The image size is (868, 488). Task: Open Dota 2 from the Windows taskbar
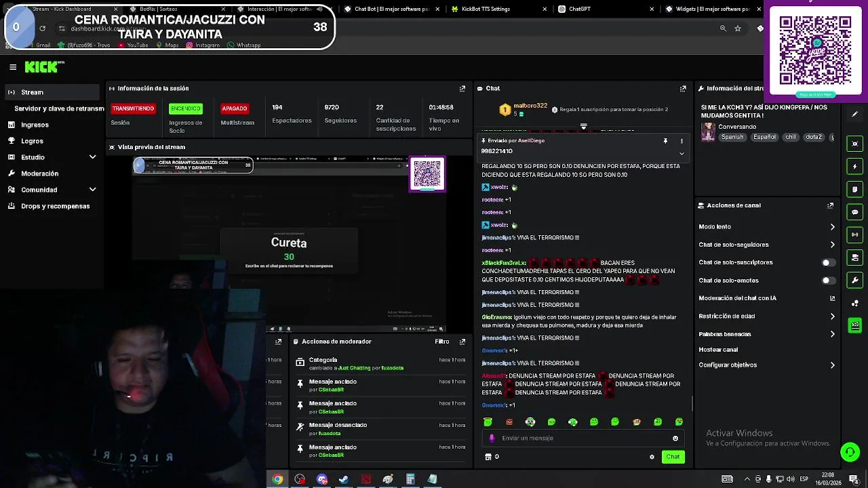click(366, 479)
